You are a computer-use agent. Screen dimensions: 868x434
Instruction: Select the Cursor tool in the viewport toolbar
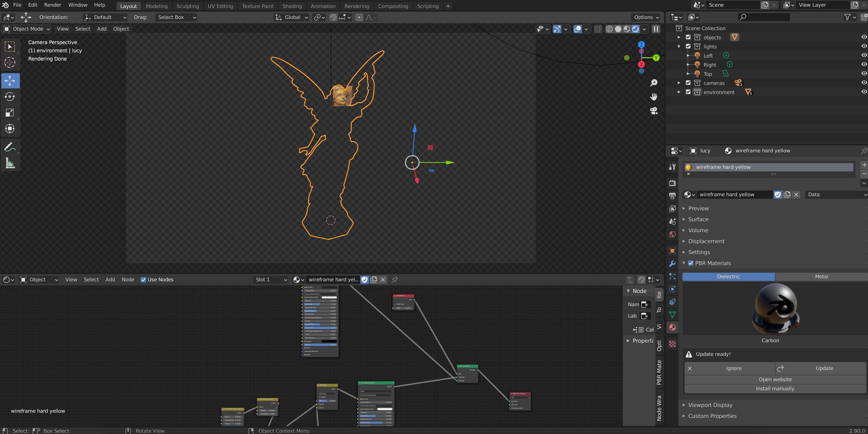[x=10, y=62]
